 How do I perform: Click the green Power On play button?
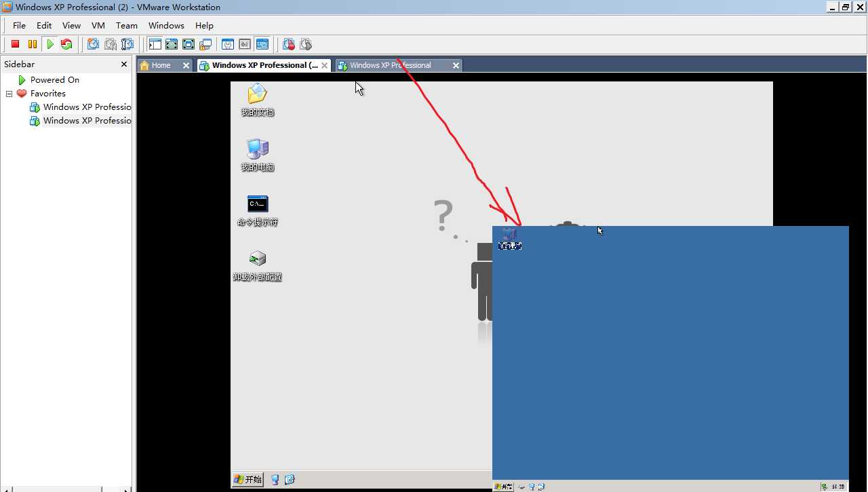(x=50, y=44)
